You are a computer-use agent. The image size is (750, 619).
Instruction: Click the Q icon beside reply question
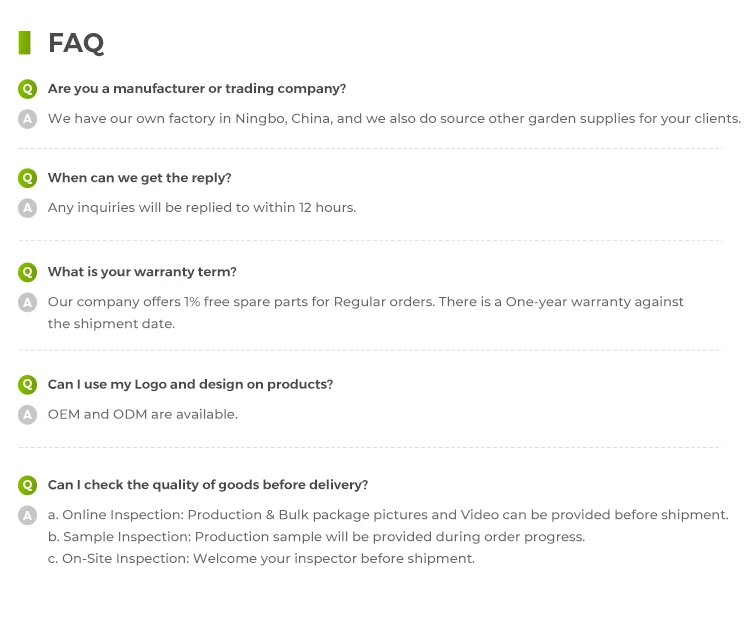27,178
